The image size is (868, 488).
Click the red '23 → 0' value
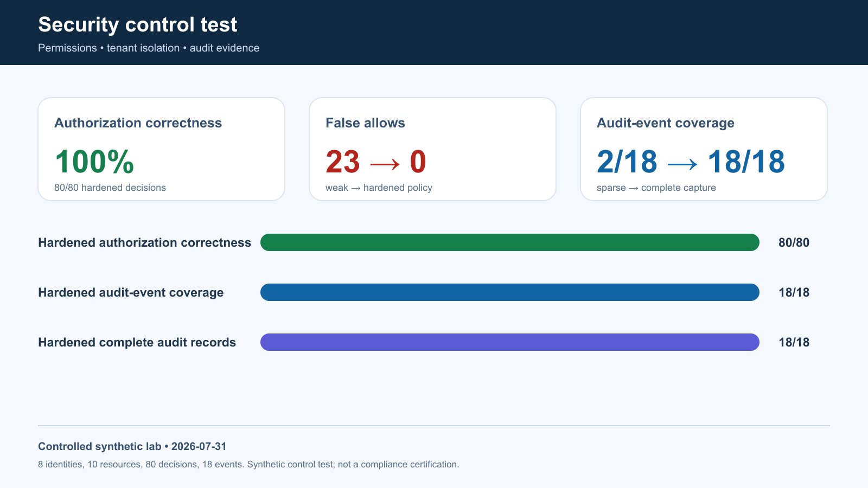376,162
